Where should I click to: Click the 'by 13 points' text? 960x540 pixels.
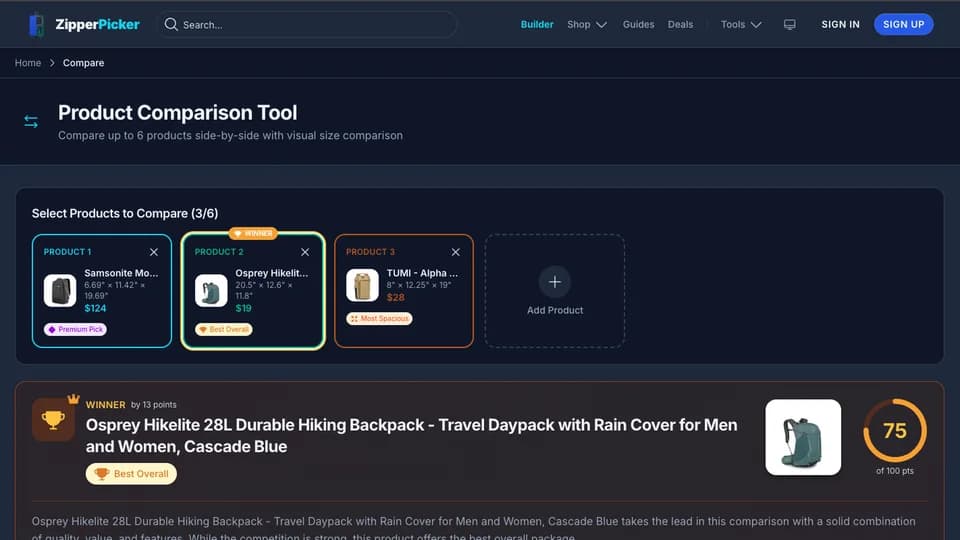tap(154, 405)
